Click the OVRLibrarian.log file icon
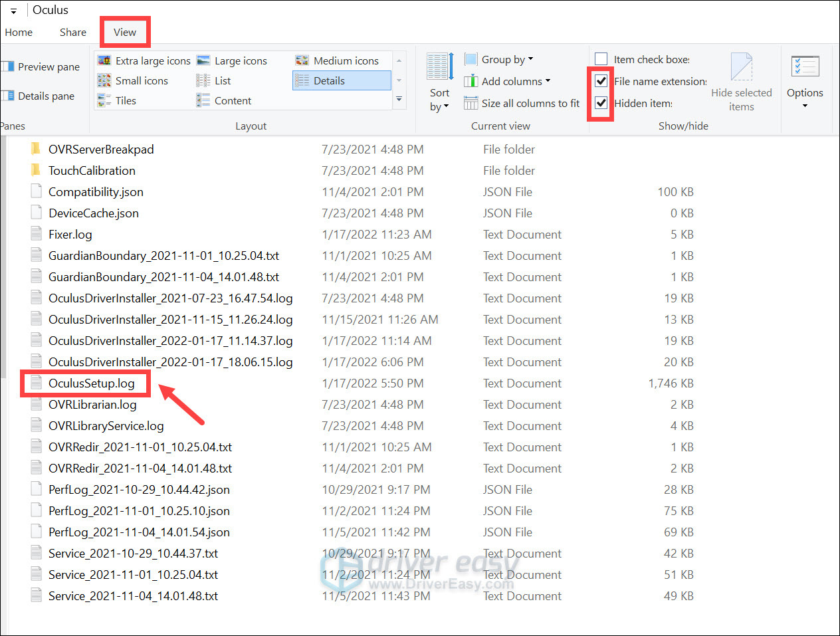The width and height of the screenshot is (840, 636). (36, 404)
